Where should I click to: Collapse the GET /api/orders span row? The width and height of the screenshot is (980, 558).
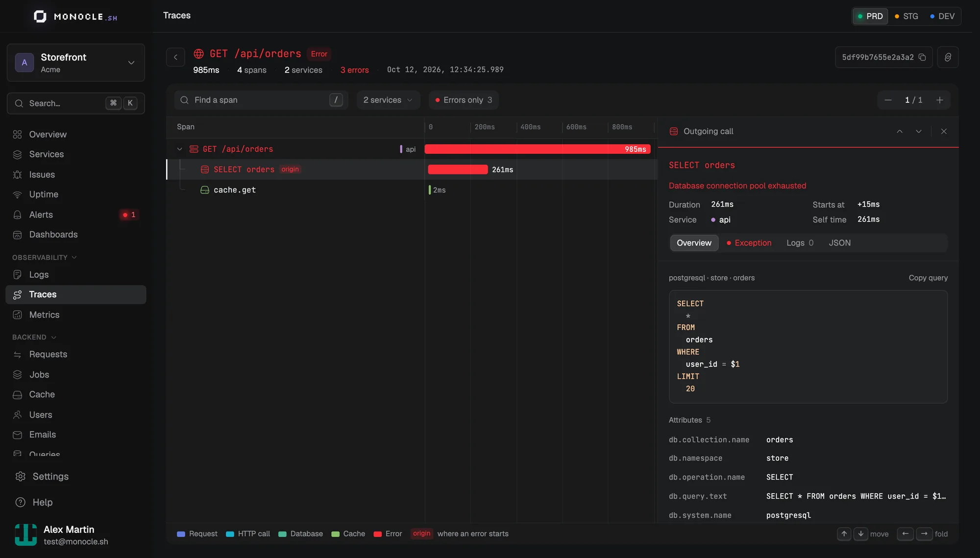coord(180,149)
